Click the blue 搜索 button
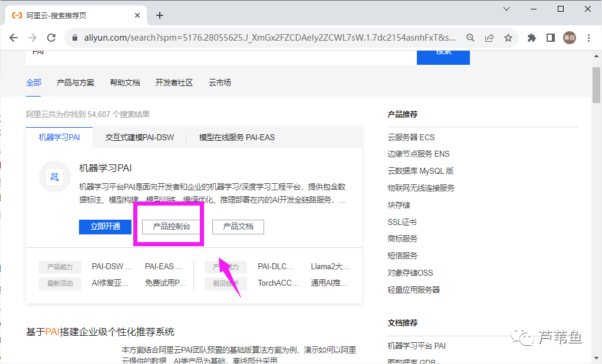 tap(443, 57)
